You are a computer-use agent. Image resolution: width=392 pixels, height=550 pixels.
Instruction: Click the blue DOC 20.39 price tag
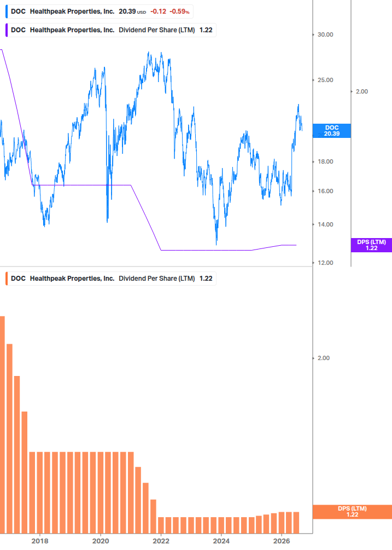click(331, 130)
